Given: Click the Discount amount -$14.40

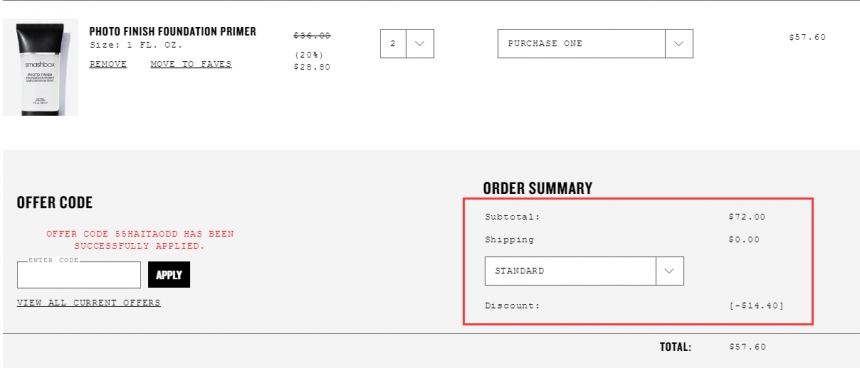Looking at the screenshot, I should (x=756, y=305).
